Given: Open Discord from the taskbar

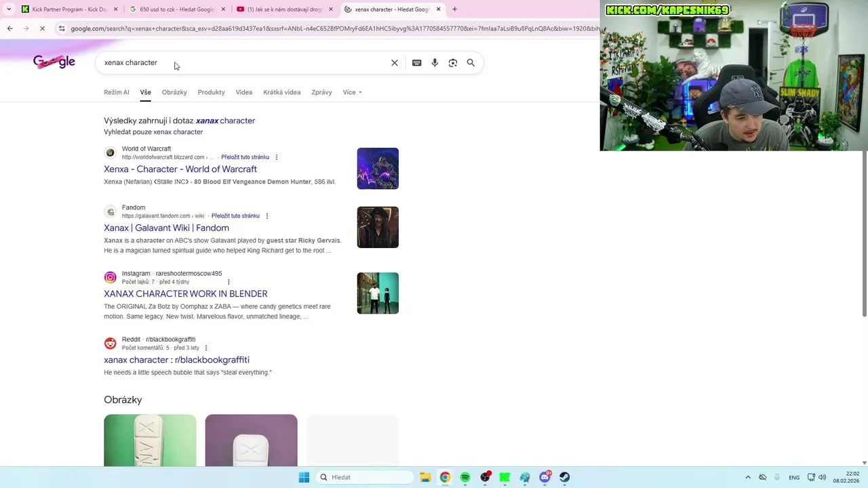Looking at the screenshot, I should point(545,477).
